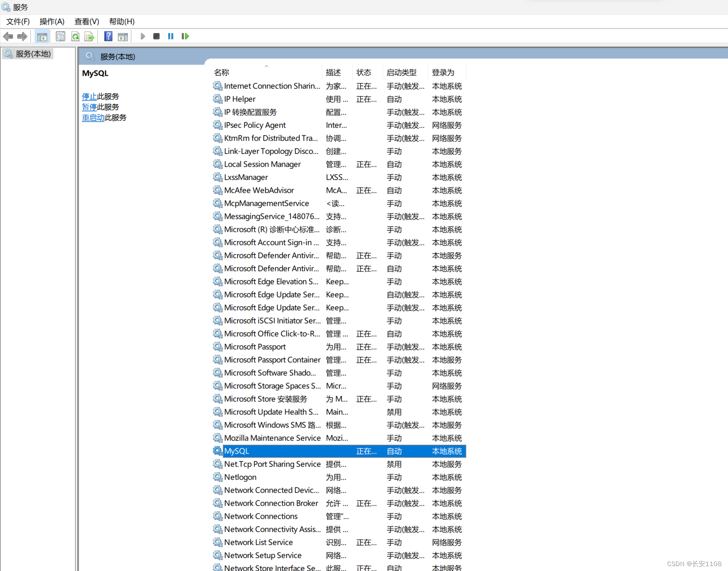Viewport: 728px width, 571px height.
Task: Select Microsoft Edge Elevation Service row
Action: click(x=339, y=281)
